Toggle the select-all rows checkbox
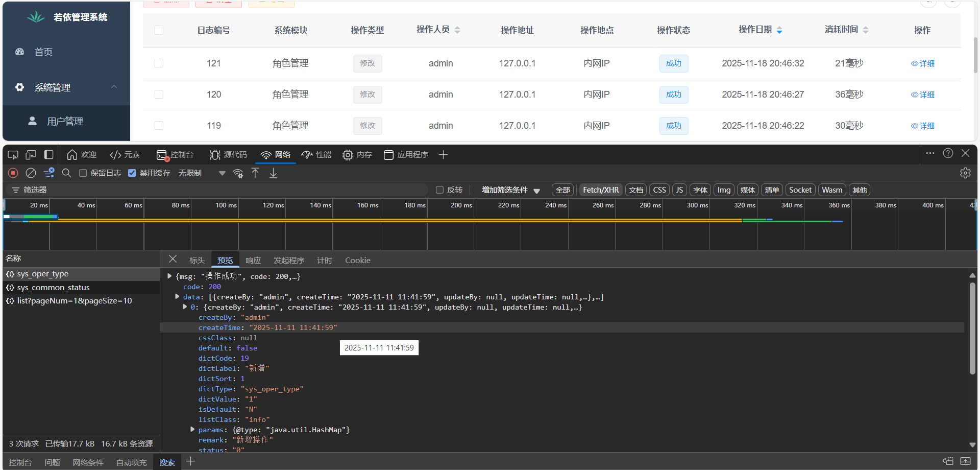Viewport: 980px width, 470px height. pos(159,30)
